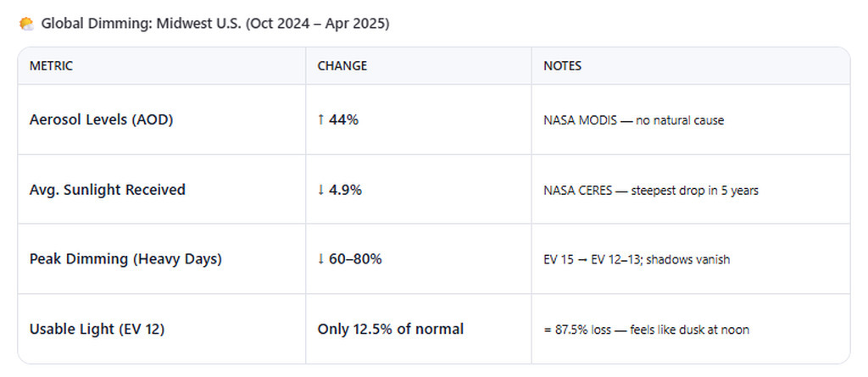The width and height of the screenshot is (868, 377).
Task: Click the CHANGE column header
Action: (x=342, y=66)
